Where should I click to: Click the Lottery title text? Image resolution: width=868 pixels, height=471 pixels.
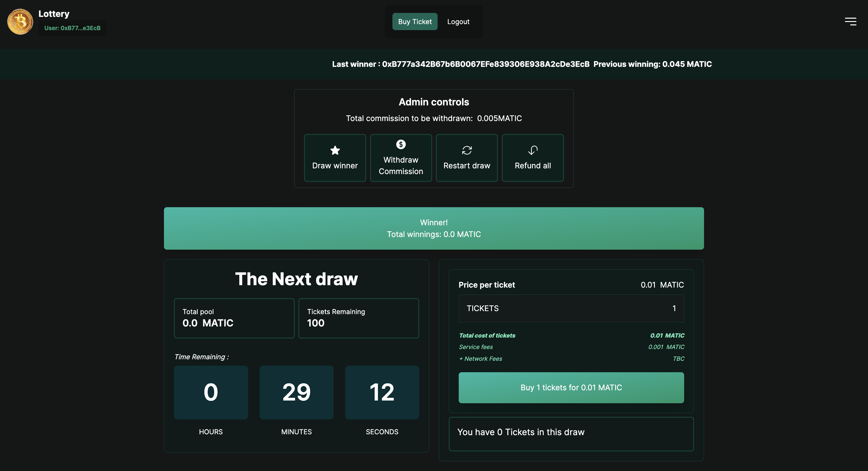click(x=54, y=14)
